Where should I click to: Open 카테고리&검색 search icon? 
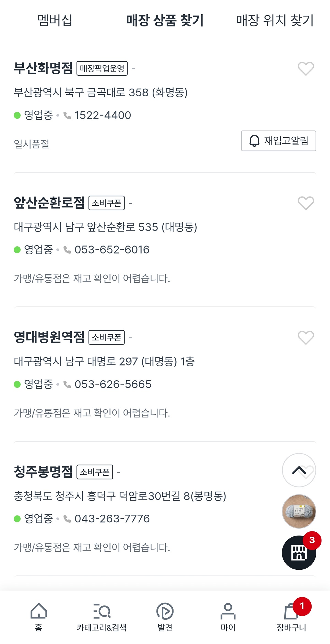point(102,611)
